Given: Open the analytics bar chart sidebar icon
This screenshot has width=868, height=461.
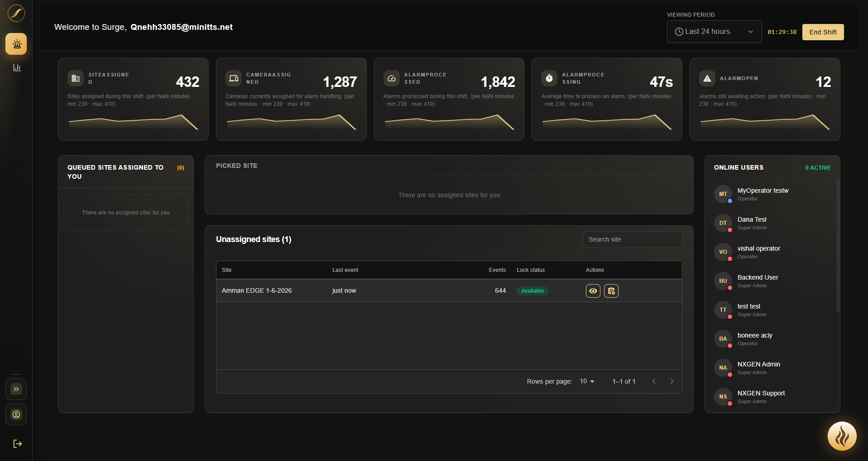Looking at the screenshot, I should (x=17, y=67).
